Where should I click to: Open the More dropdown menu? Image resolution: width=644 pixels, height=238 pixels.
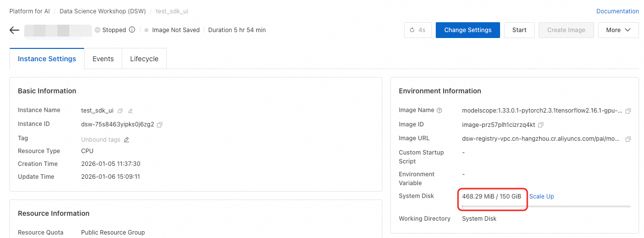coord(618,30)
